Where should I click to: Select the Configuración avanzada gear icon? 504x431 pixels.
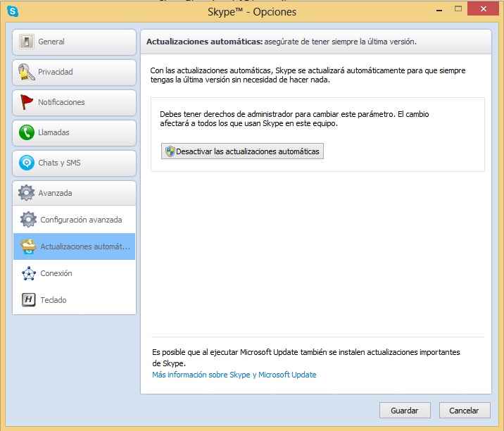pyautogui.click(x=28, y=220)
